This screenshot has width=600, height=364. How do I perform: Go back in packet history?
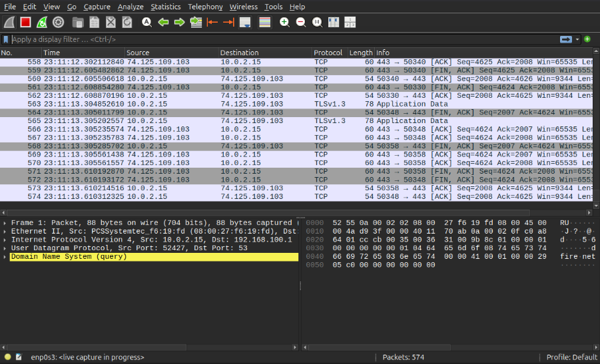[163, 23]
